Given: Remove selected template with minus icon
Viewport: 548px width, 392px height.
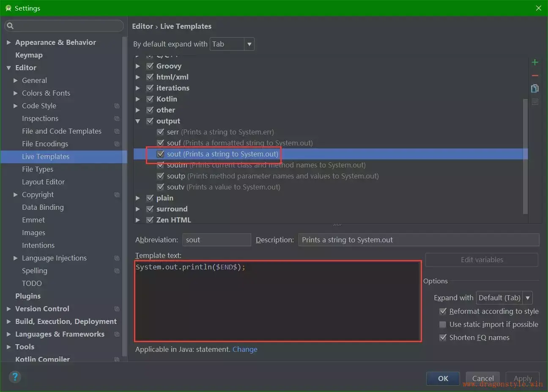Looking at the screenshot, I should tap(535, 76).
